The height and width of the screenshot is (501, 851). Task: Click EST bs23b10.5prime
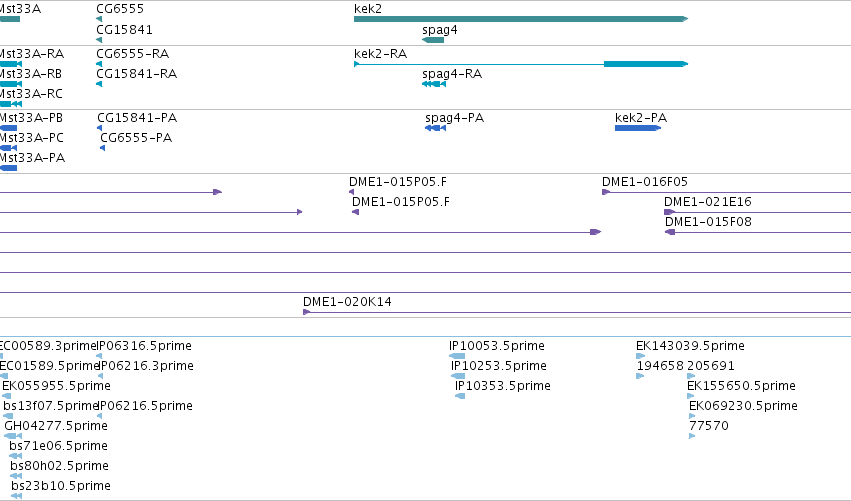coord(17,496)
